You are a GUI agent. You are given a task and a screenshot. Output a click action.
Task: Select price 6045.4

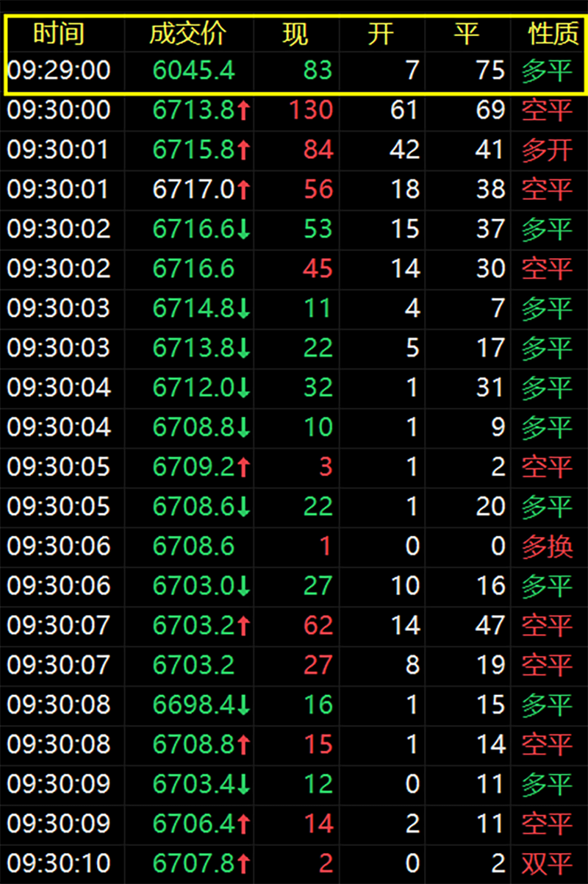click(x=194, y=71)
